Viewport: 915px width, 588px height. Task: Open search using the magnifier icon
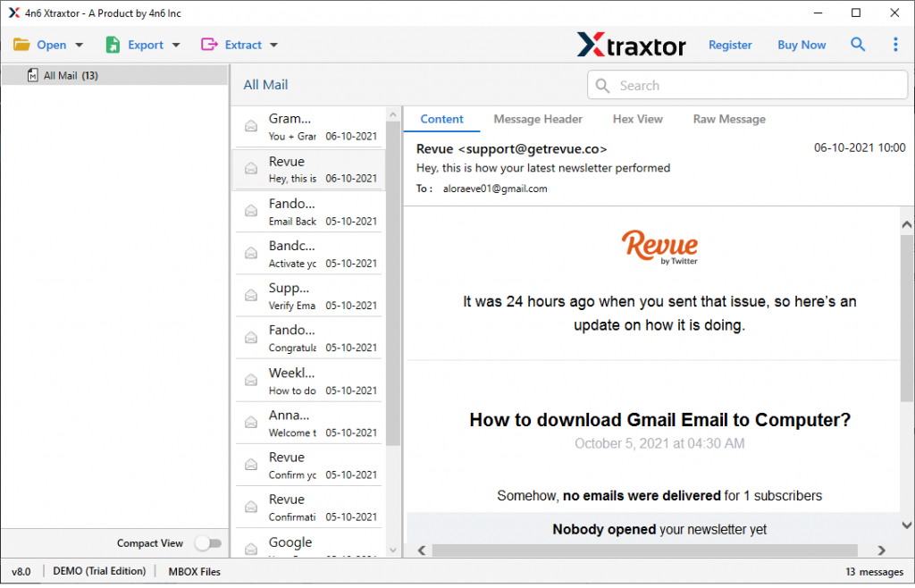pyautogui.click(x=857, y=44)
